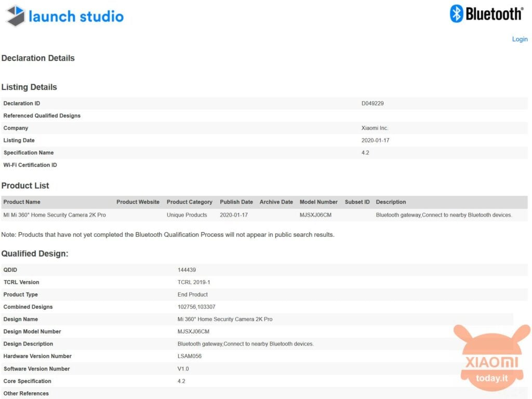This screenshot has width=532, height=399.
Task: Select 4.2 in the Core Specification row
Action: pos(181,381)
